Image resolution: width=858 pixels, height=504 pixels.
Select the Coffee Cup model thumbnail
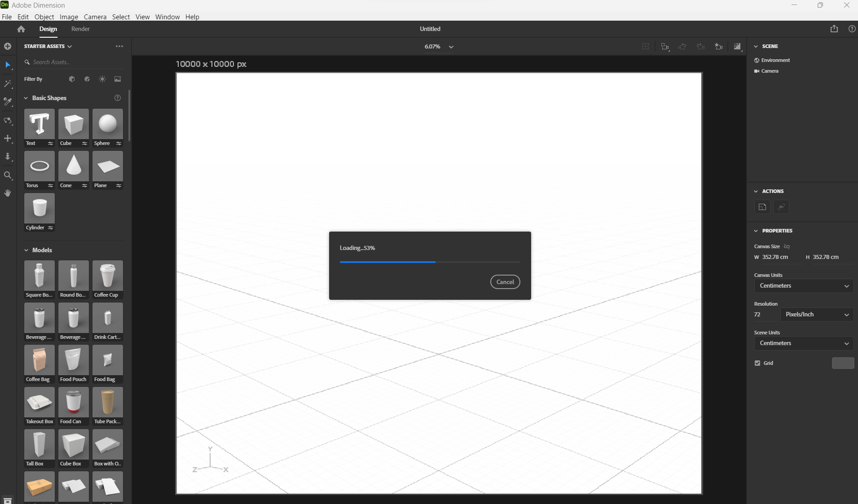pos(107,276)
